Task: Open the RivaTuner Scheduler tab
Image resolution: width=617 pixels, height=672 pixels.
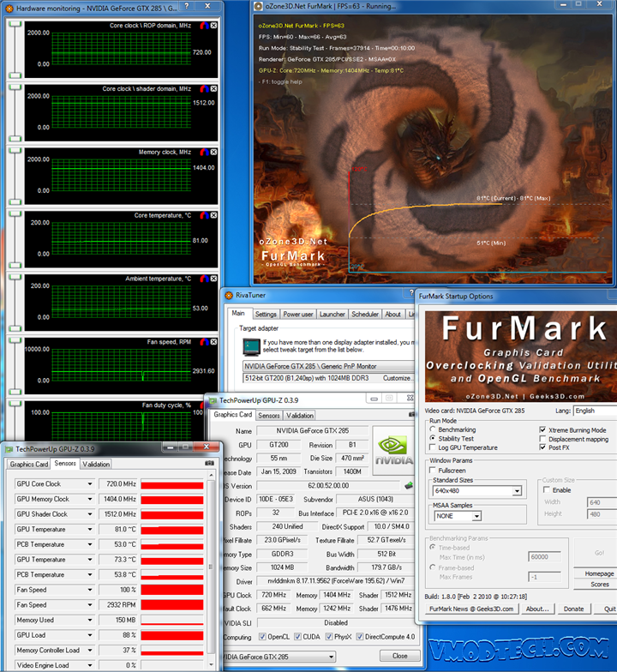Action: [x=365, y=314]
